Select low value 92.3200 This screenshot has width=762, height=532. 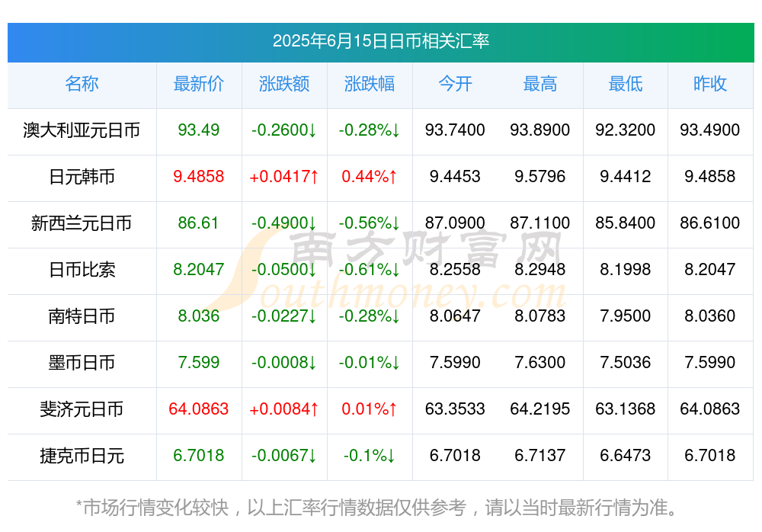(x=626, y=130)
